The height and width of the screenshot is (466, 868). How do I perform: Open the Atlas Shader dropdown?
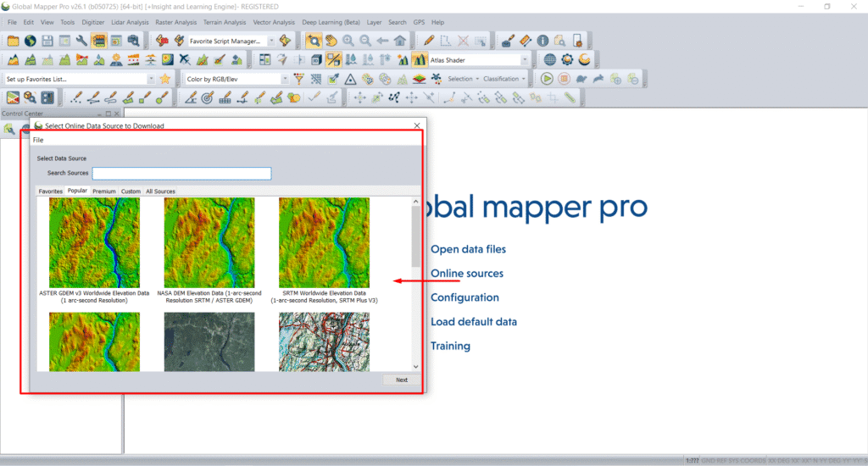pos(524,60)
